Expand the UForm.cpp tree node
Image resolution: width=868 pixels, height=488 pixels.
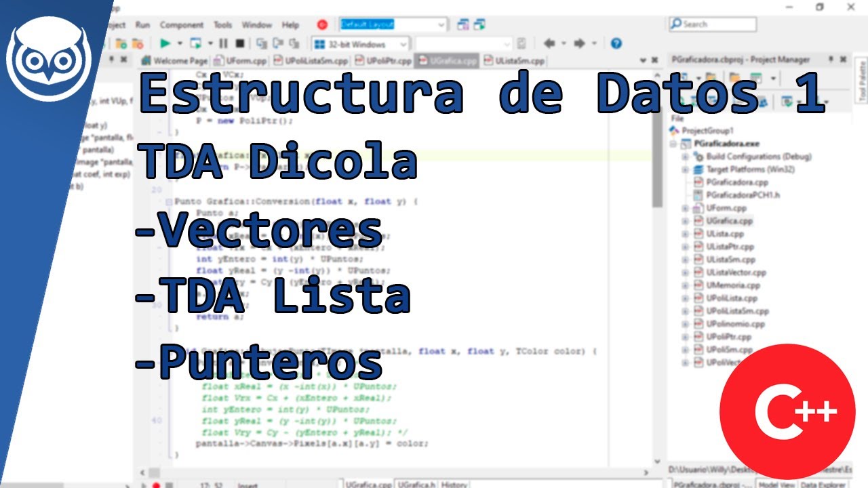(685, 208)
